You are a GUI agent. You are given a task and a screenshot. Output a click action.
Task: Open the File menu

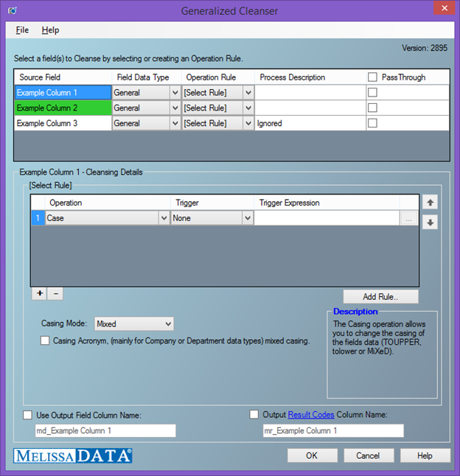22,30
